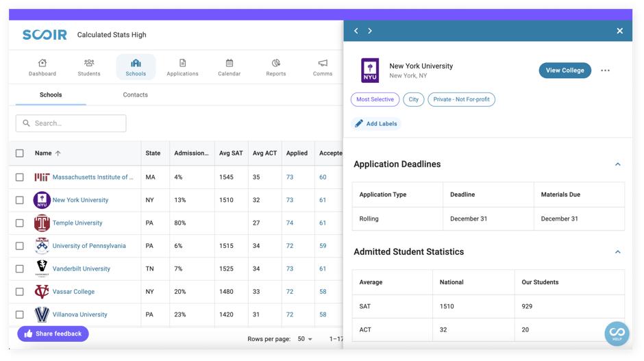Click thumbs-up icon on Share feedback

click(28, 334)
